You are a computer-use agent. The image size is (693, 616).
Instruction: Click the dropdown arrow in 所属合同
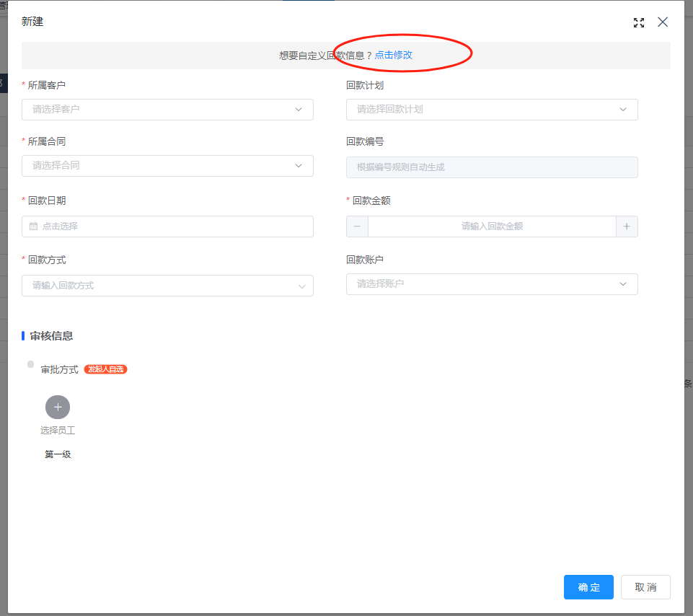coord(299,166)
